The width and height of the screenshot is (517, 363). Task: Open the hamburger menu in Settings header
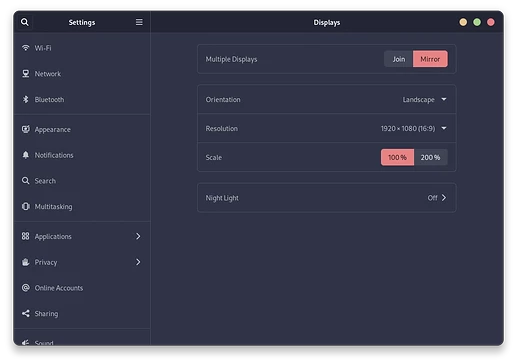[x=139, y=22]
